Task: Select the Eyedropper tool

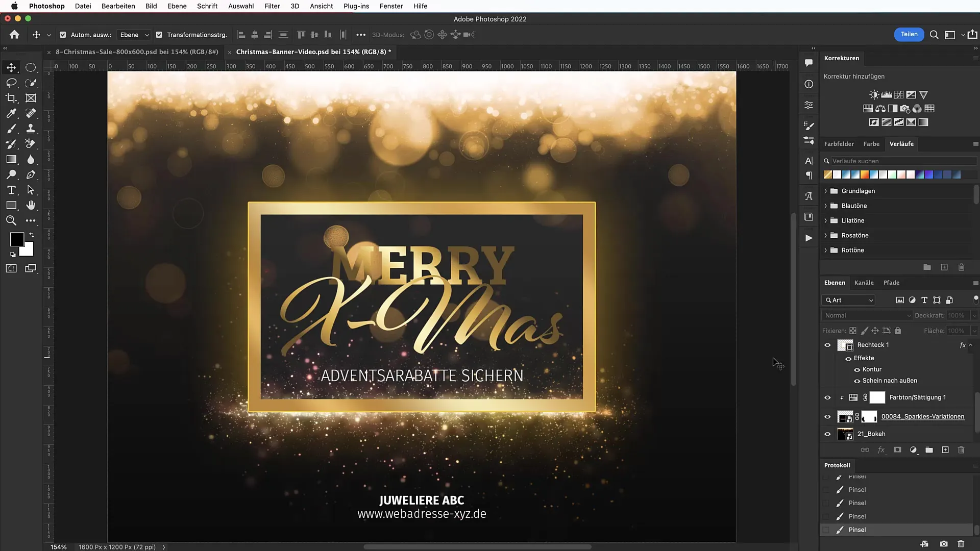Action: coord(11,113)
